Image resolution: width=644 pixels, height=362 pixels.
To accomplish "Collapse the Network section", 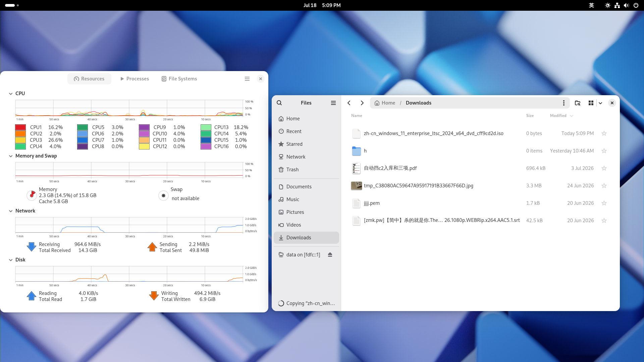I will coord(11,211).
